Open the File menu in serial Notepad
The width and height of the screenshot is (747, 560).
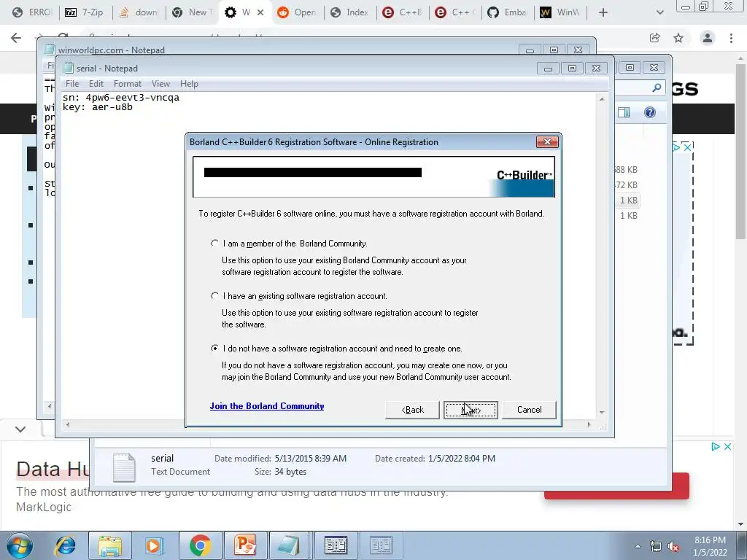click(x=72, y=84)
